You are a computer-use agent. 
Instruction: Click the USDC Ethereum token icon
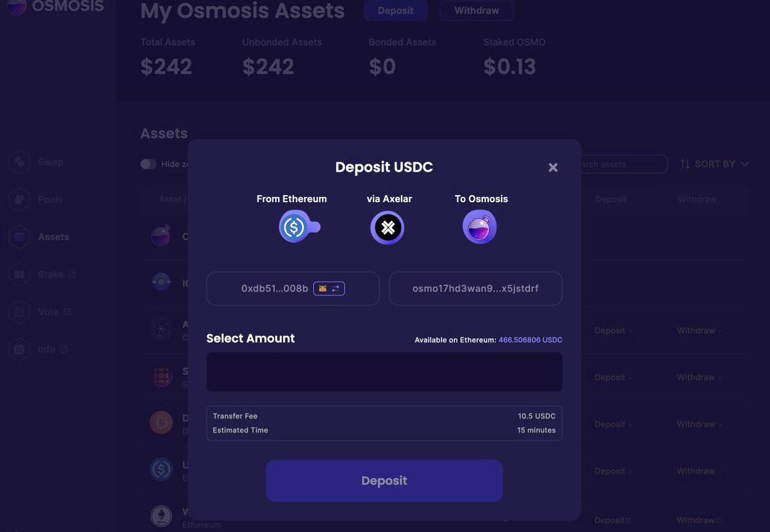click(x=295, y=227)
